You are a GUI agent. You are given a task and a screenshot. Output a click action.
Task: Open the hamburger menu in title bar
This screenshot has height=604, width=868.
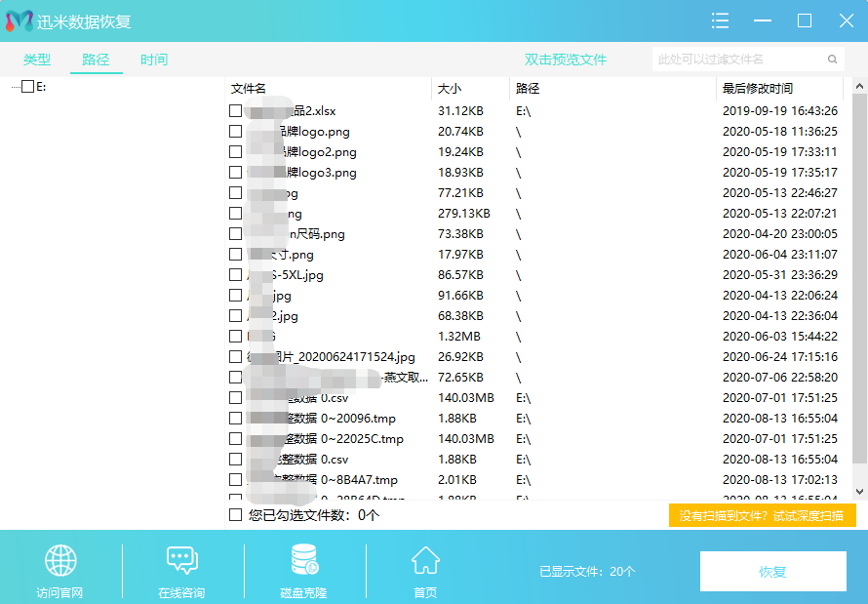[720, 20]
